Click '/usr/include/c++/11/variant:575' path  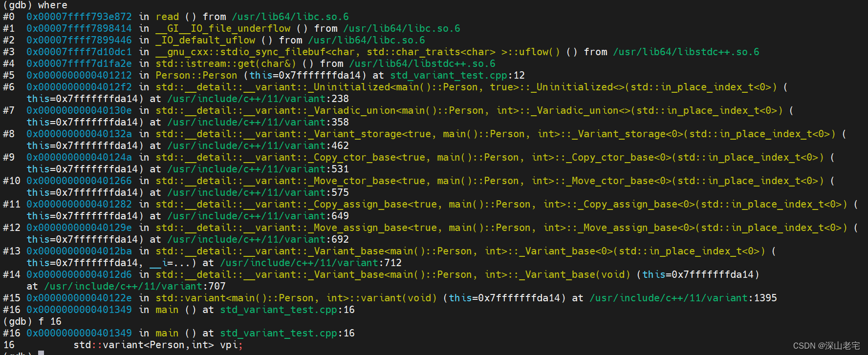(x=258, y=192)
